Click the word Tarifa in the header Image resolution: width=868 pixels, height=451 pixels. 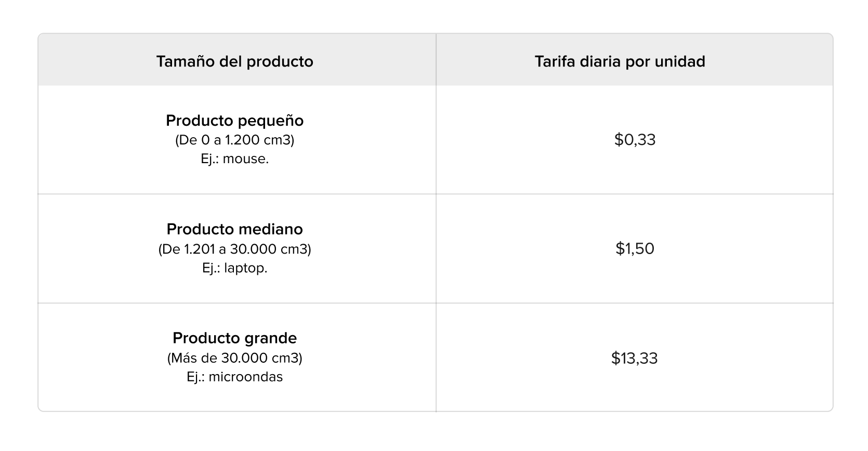[551, 61]
